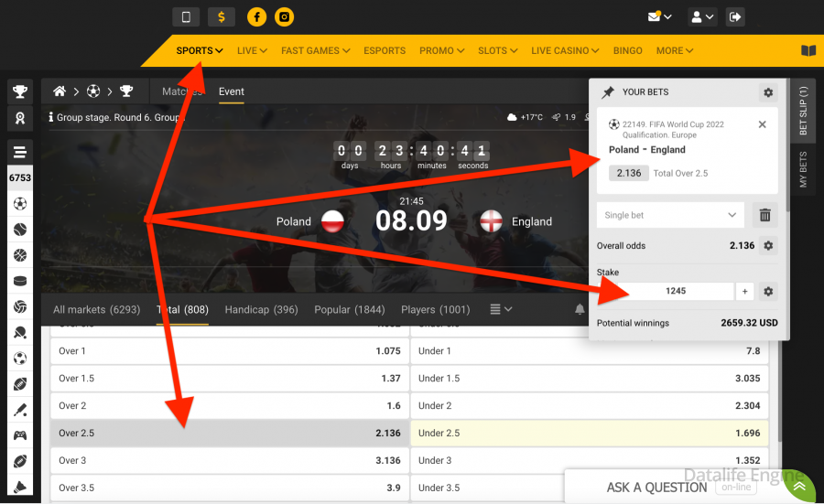
Task: Click the logout icon
Action: [x=735, y=16]
